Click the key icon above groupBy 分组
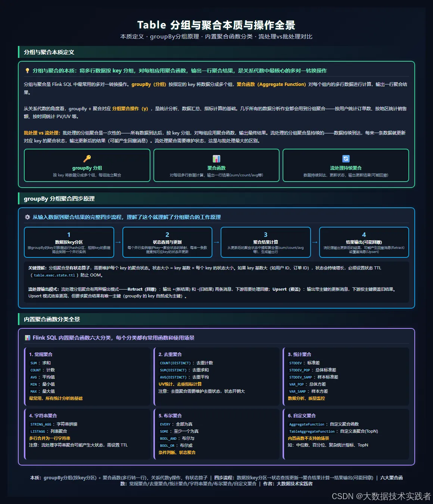 point(87,158)
